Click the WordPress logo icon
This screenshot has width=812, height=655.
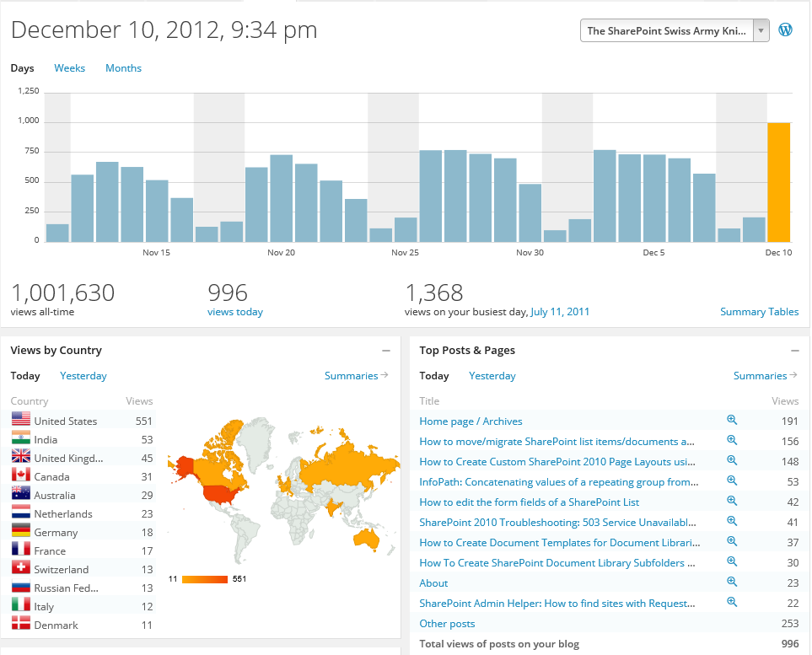point(785,30)
